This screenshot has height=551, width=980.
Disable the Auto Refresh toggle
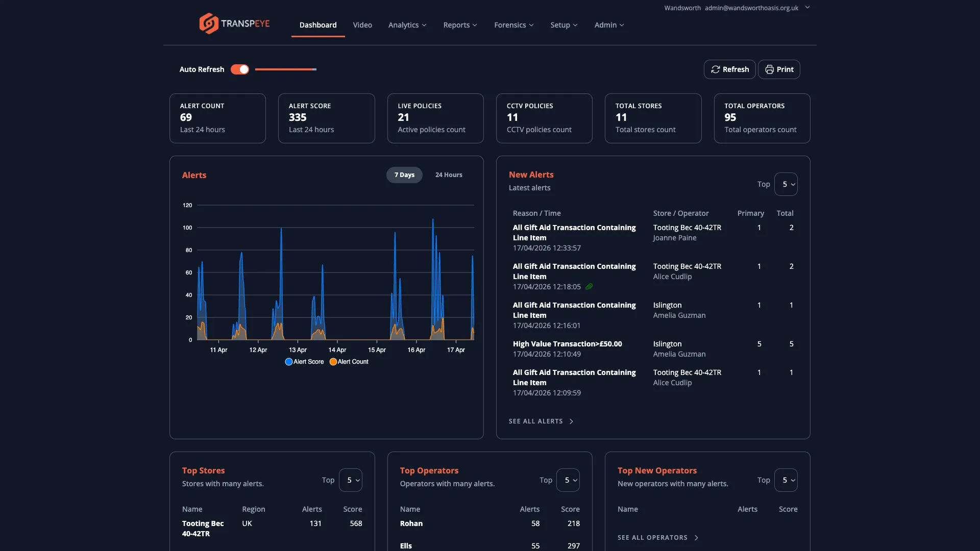tap(239, 69)
